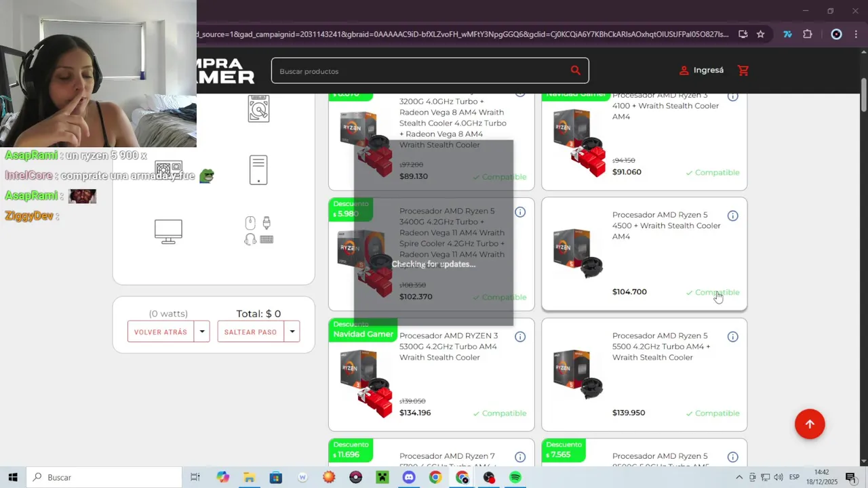This screenshot has height=488, width=868.
Task: Select the hard drive storage step icon
Action: point(258,108)
